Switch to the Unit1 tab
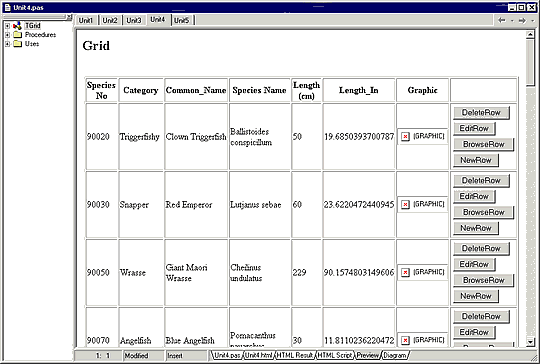The image size is (540, 364). click(86, 20)
